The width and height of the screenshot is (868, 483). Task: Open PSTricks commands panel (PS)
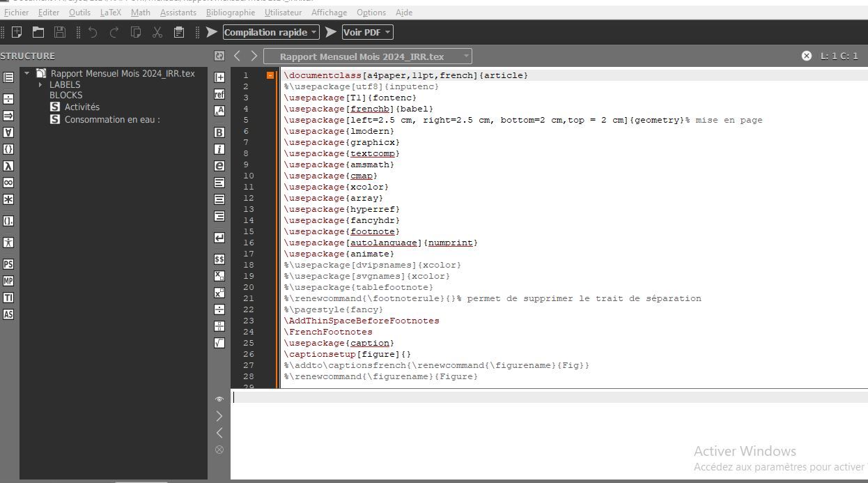click(x=8, y=264)
